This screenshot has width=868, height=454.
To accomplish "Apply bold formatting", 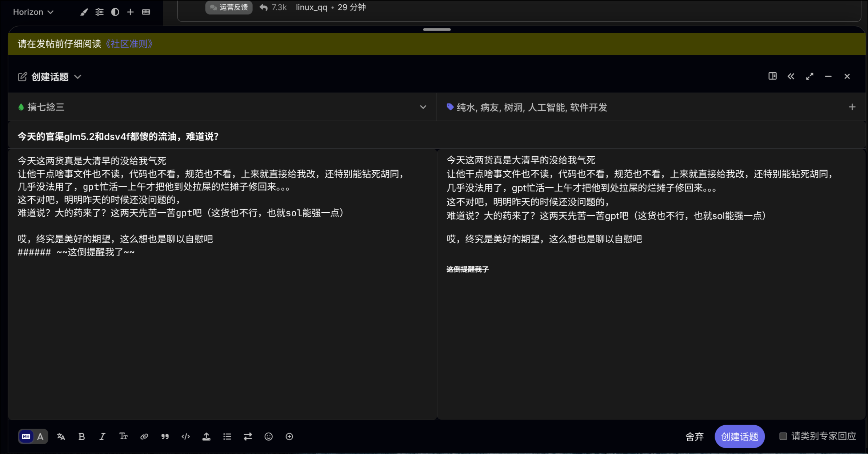I will point(82,437).
